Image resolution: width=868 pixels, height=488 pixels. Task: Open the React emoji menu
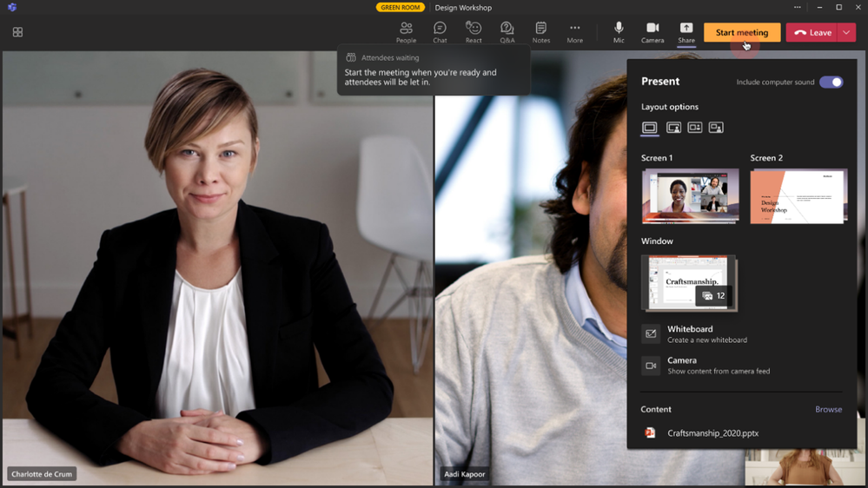(474, 32)
